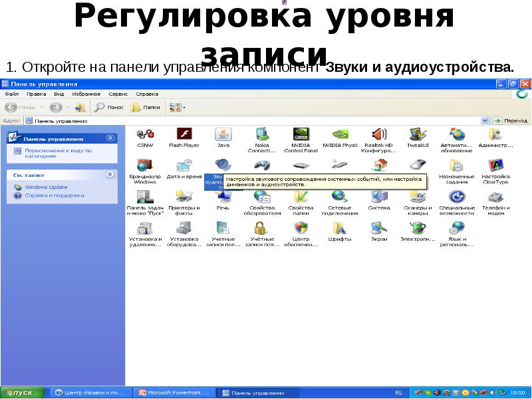Click the RL language indicator in taskbar

pos(398,393)
